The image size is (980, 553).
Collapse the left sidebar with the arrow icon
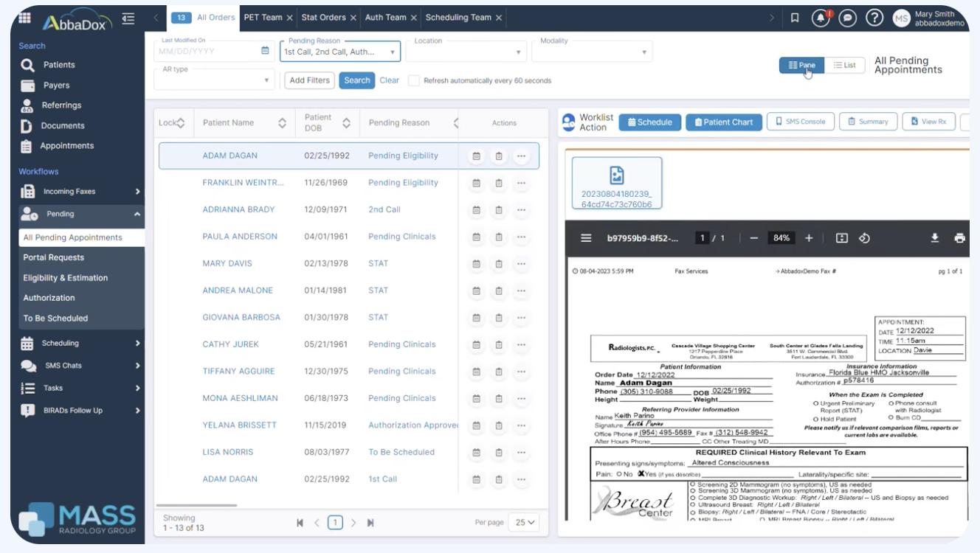127,18
